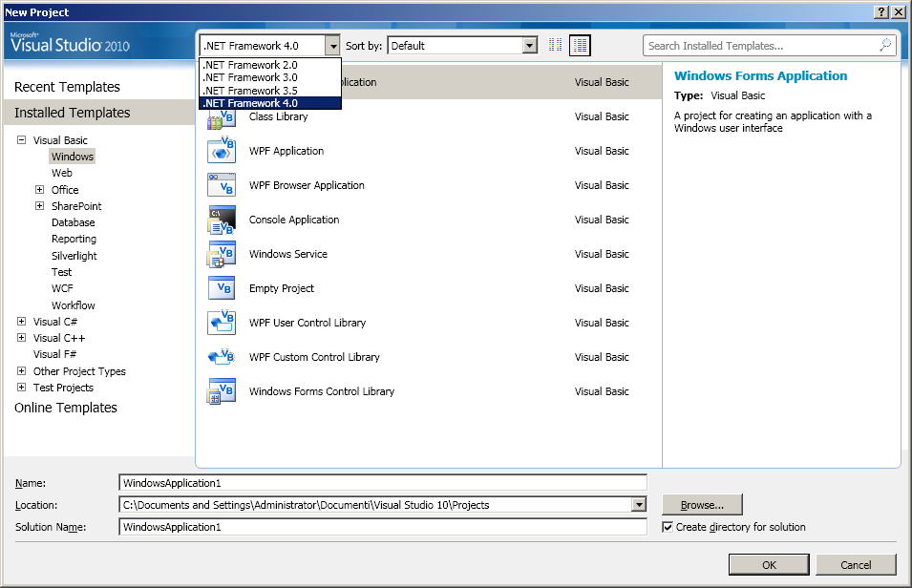This screenshot has width=912, height=588.
Task: Switch to medium icons list view
Action: tap(580, 46)
